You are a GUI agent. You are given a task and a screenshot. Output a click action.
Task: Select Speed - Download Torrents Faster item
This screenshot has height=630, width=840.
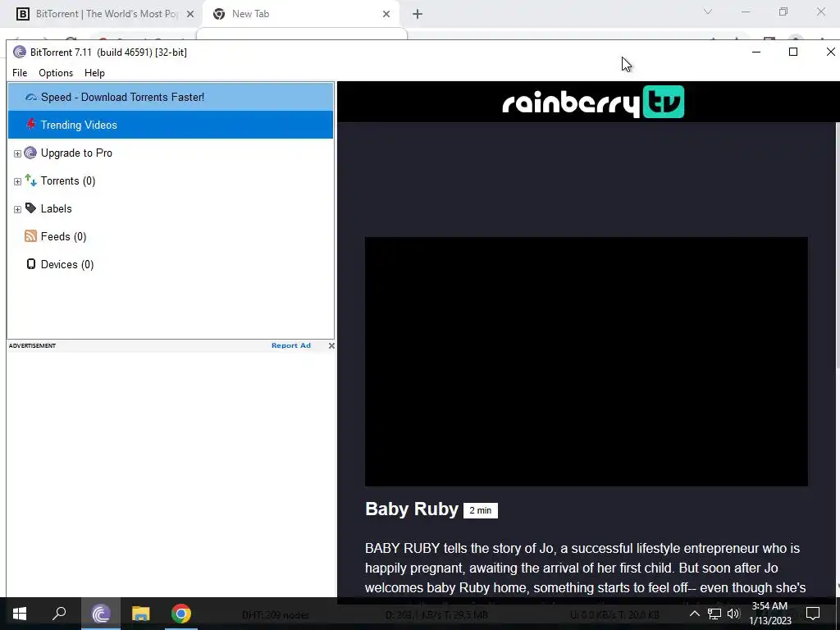[171, 97]
